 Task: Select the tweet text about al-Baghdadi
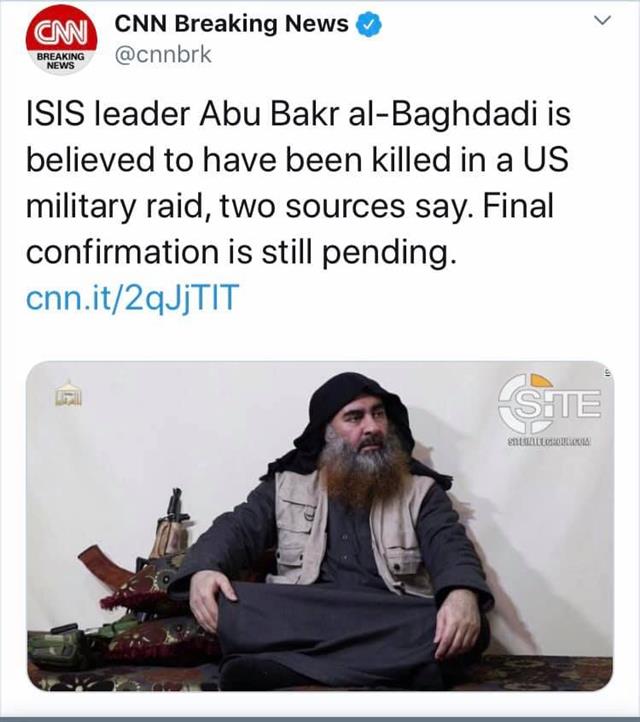[298, 183]
